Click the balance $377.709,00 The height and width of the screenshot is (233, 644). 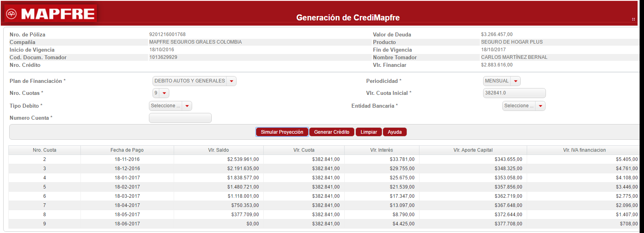245,215
